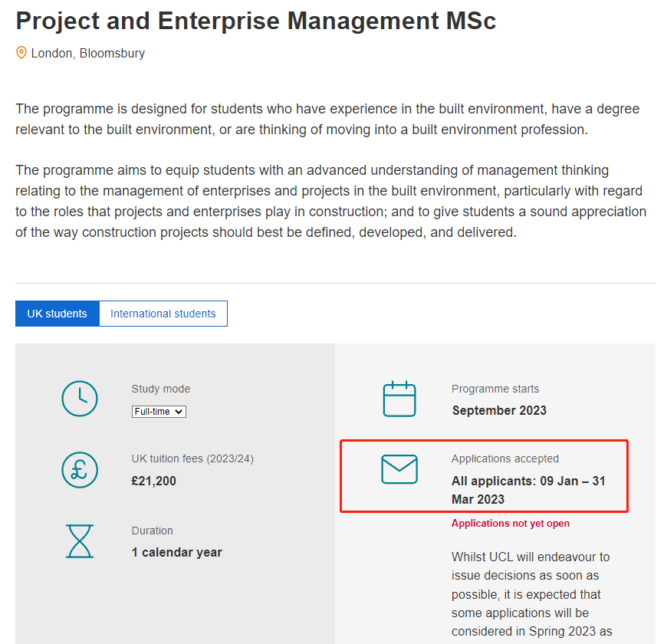Switch to the International students tab
This screenshot has width=667, height=644.
click(x=163, y=314)
